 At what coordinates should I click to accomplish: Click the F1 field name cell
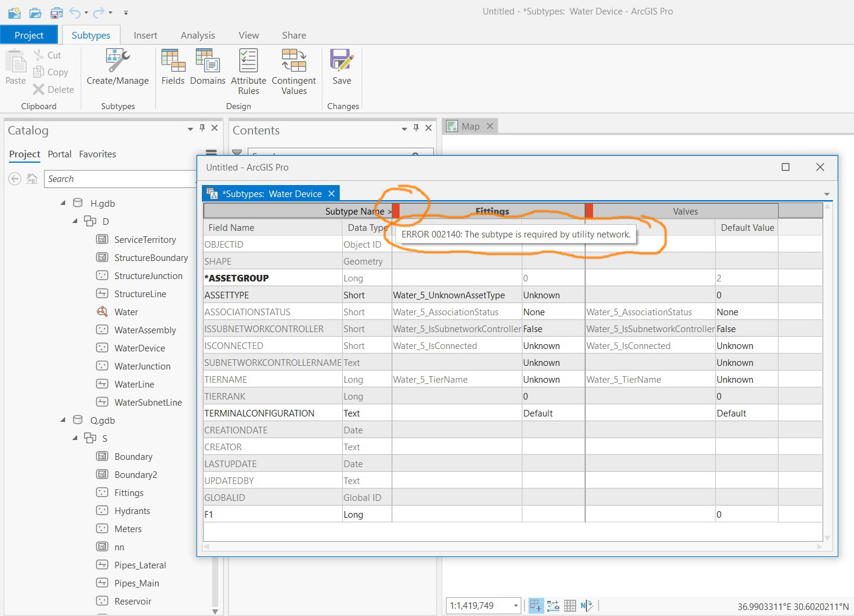pyautogui.click(x=273, y=515)
